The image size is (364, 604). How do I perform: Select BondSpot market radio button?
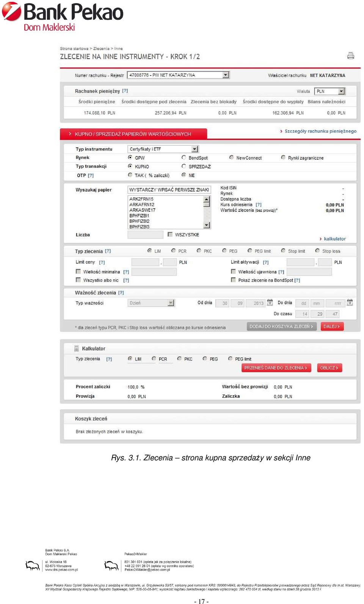click(184, 157)
